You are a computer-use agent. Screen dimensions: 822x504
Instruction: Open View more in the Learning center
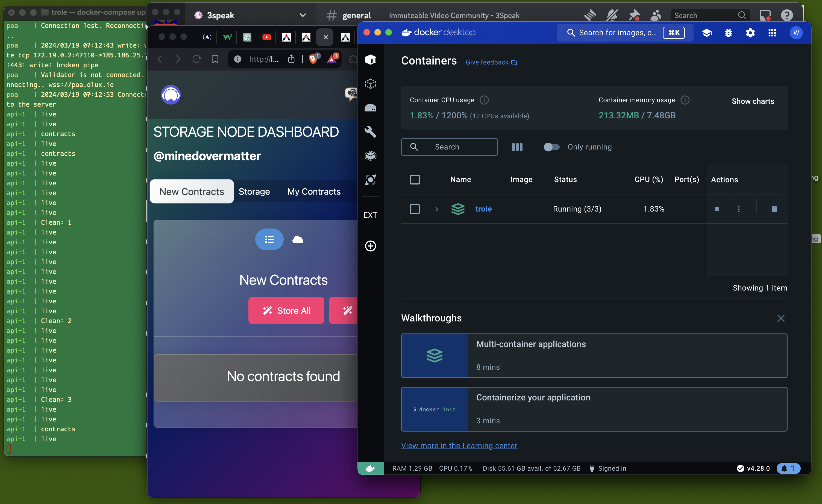(x=459, y=446)
